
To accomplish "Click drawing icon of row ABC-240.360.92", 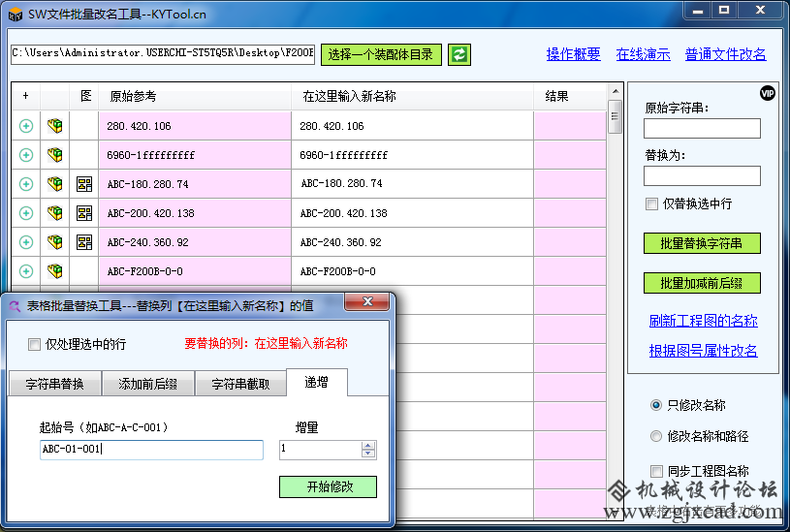I will coord(84,242).
